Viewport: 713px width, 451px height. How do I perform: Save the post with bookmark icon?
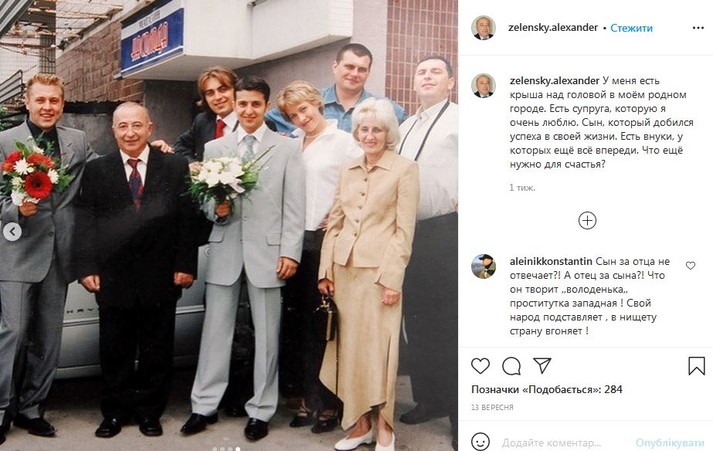(696, 366)
